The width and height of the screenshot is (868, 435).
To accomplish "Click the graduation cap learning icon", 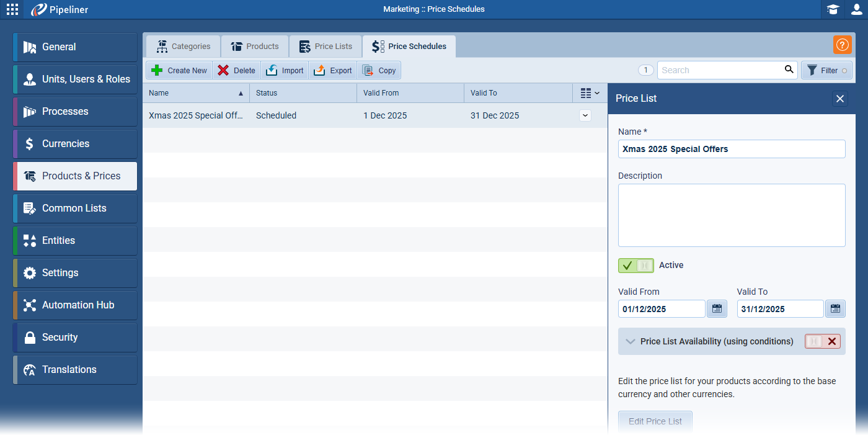I will pos(833,9).
